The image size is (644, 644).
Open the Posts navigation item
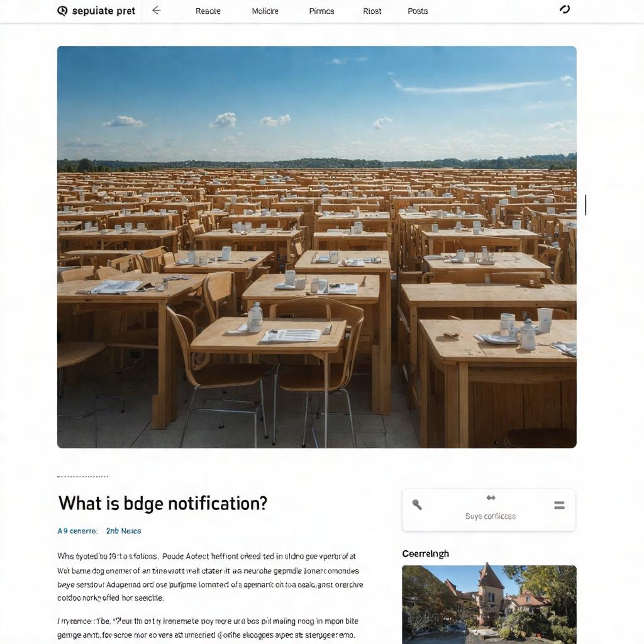click(x=418, y=11)
